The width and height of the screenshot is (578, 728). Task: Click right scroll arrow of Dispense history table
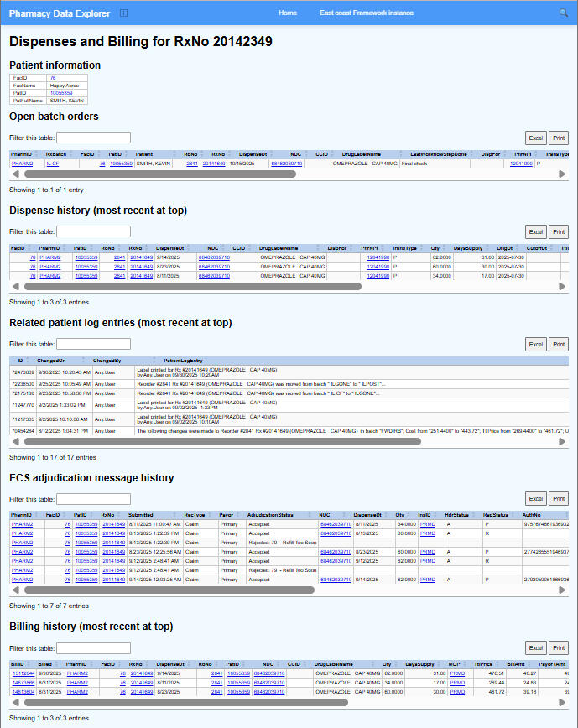tap(563, 286)
